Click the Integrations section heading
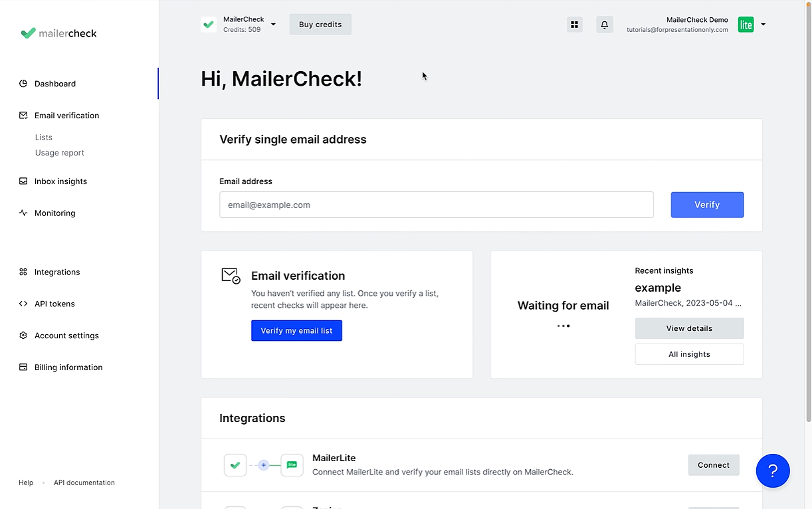812x509 pixels. [x=253, y=418]
